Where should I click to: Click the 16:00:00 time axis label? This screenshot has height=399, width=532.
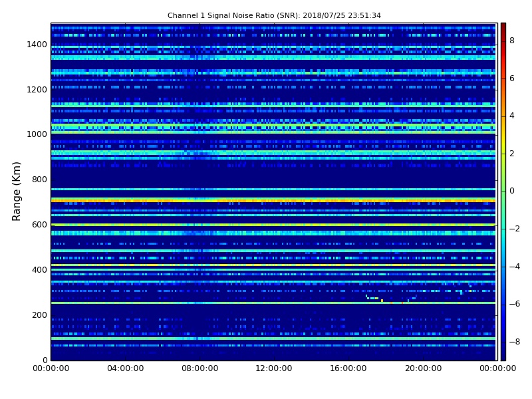click(x=348, y=368)
